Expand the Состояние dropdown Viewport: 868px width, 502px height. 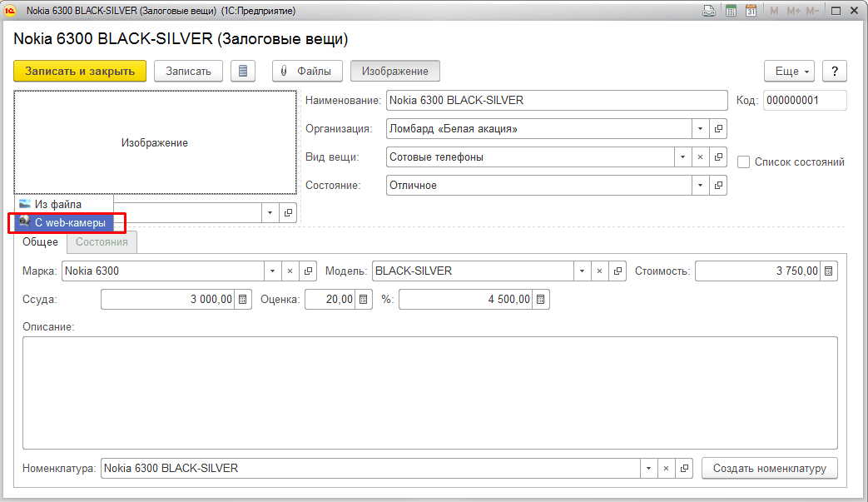click(x=700, y=185)
